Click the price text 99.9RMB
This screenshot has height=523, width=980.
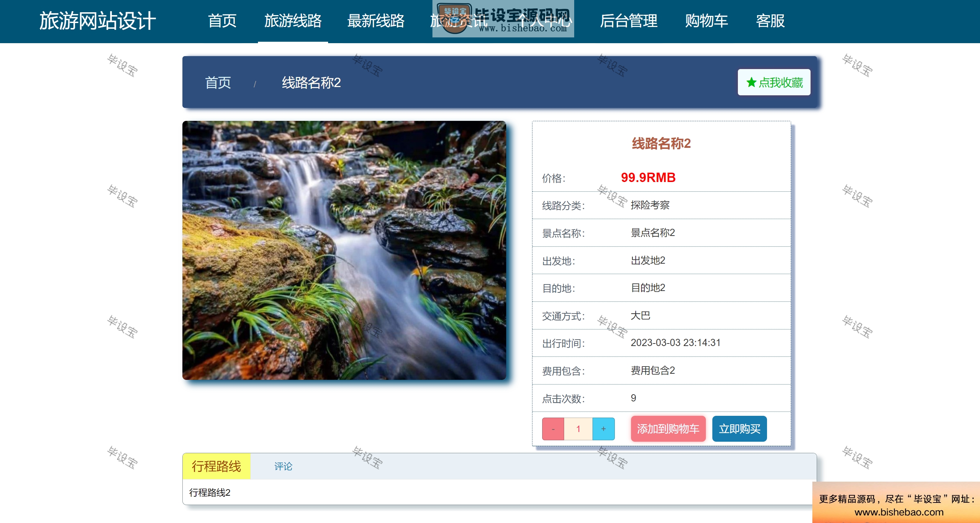648,177
